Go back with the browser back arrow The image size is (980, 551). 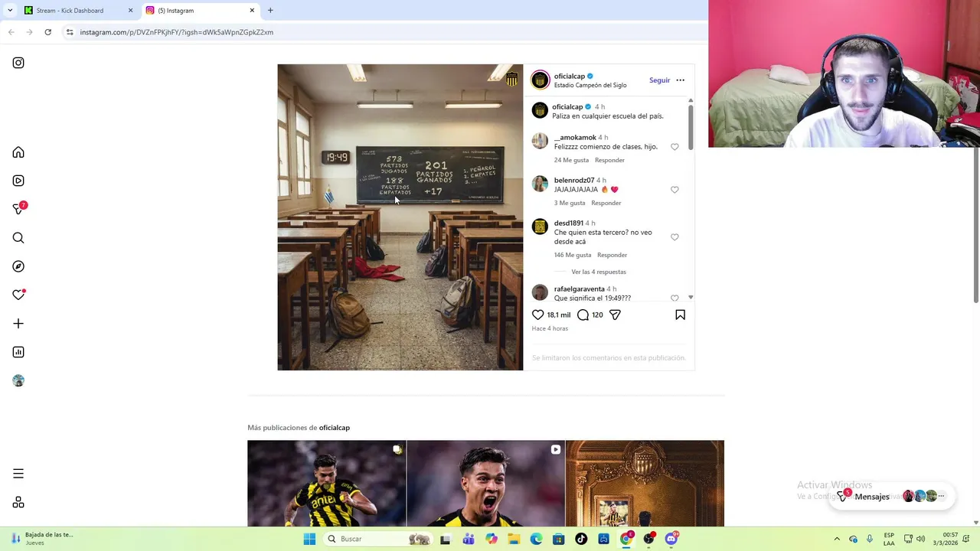(11, 32)
